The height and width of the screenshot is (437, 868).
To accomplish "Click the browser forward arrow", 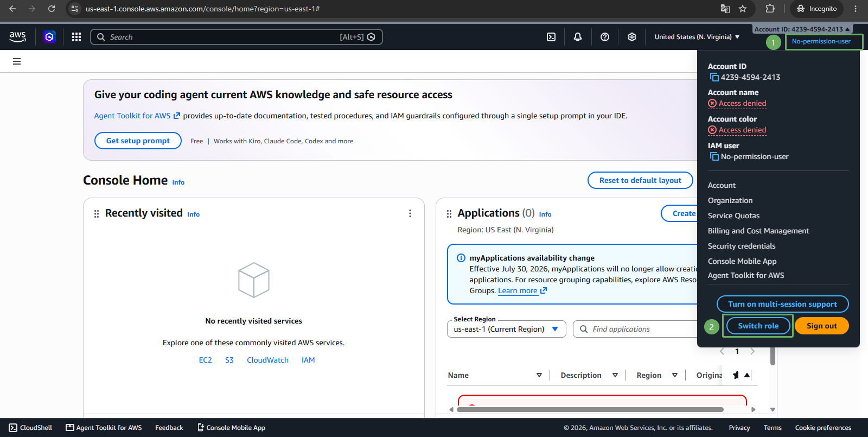I will [x=32, y=9].
